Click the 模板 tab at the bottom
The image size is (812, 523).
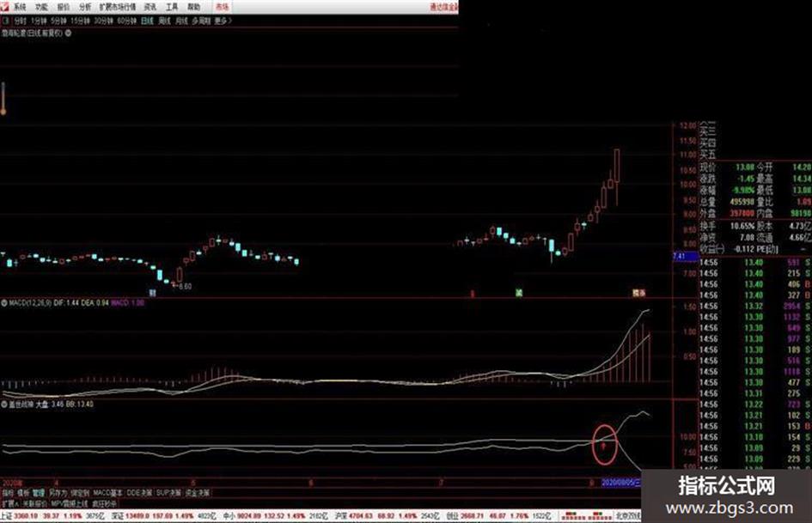[x=23, y=493]
